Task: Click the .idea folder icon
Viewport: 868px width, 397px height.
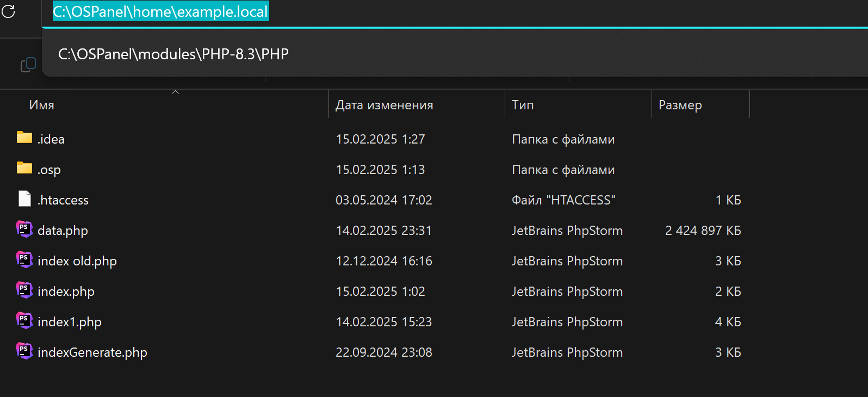Action: pyautogui.click(x=24, y=138)
